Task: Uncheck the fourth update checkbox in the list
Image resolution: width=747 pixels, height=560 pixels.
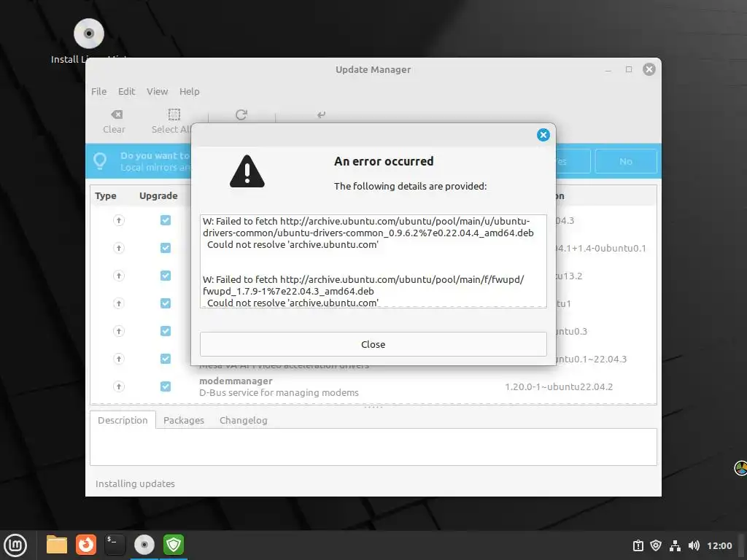Action: click(x=166, y=303)
